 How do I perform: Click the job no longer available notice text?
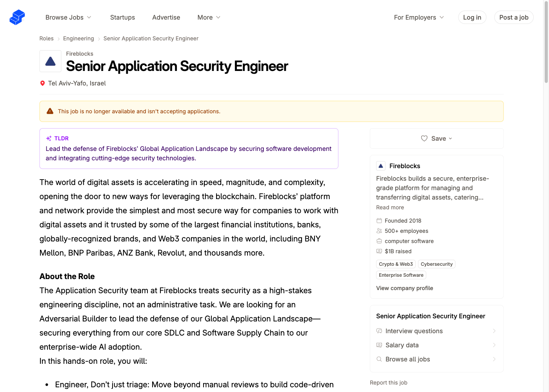(x=139, y=111)
